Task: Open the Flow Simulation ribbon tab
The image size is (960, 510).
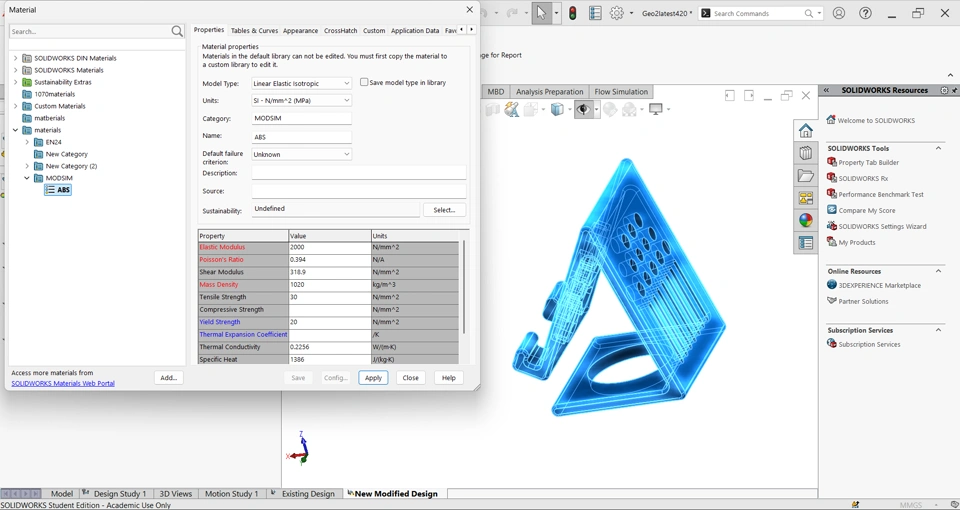Action: pyautogui.click(x=621, y=92)
